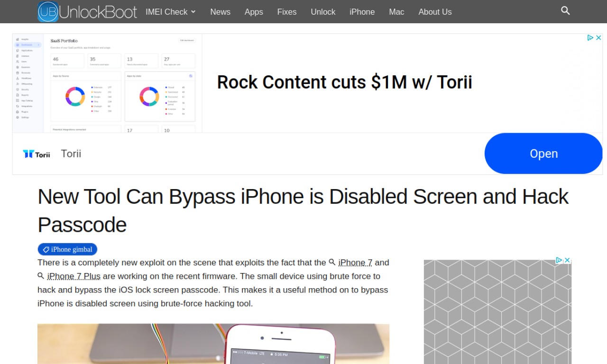Select the iPhone gimbal tag
The width and height of the screenshot is (607, 364).
pyautogui.click(x=67, y=249)
